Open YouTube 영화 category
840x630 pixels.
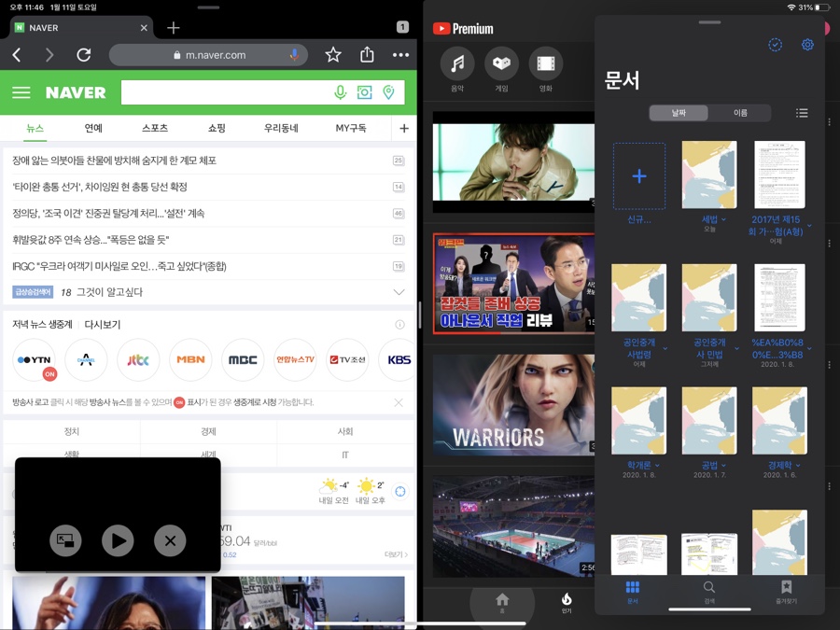tap(546, 70)
